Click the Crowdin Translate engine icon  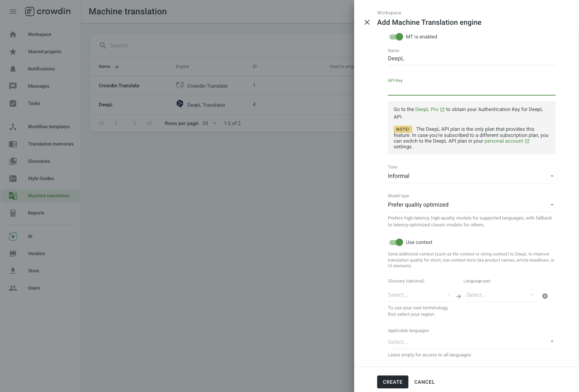pos(180,85)
